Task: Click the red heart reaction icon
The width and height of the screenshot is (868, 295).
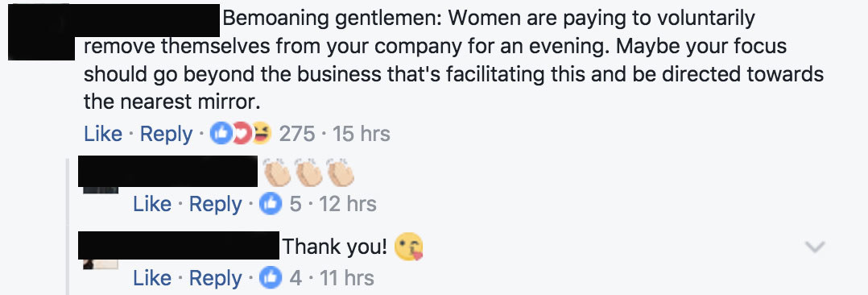Action: pos(241,134)
